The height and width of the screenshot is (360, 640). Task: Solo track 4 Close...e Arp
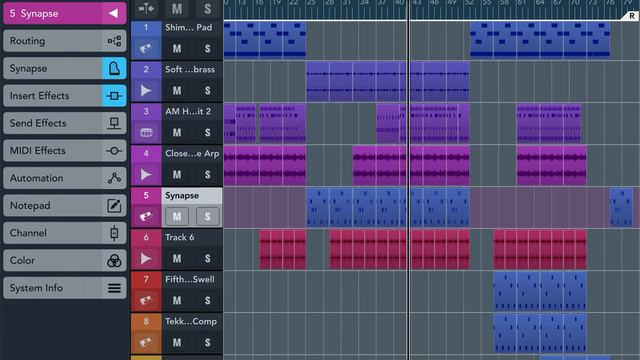tap(207, 175)
